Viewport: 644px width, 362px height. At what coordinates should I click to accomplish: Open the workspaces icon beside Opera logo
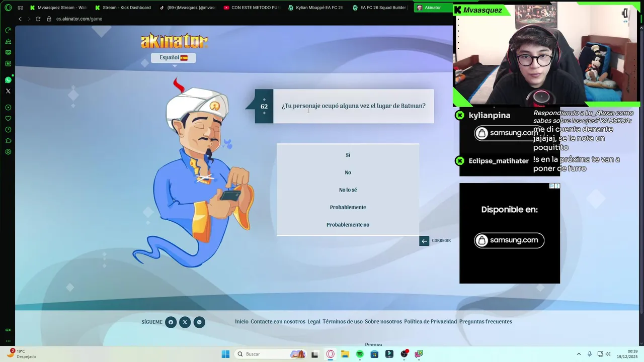tap(21, 8)
